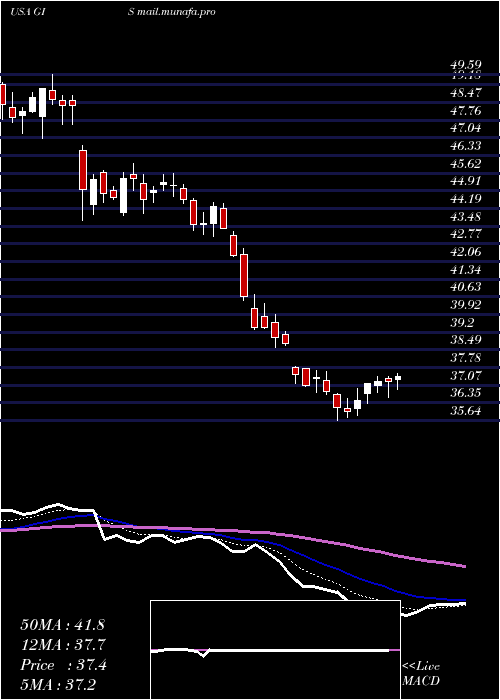Click the 39.2 price axis label
The height and width of the screenshot is (700, 500).
pyautogui.click(x=463, y=323)
